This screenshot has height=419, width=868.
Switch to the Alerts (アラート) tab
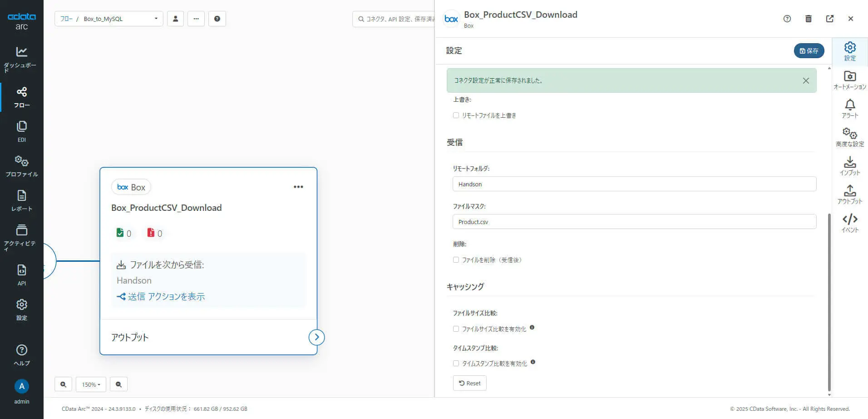click(x=850, y=109)
